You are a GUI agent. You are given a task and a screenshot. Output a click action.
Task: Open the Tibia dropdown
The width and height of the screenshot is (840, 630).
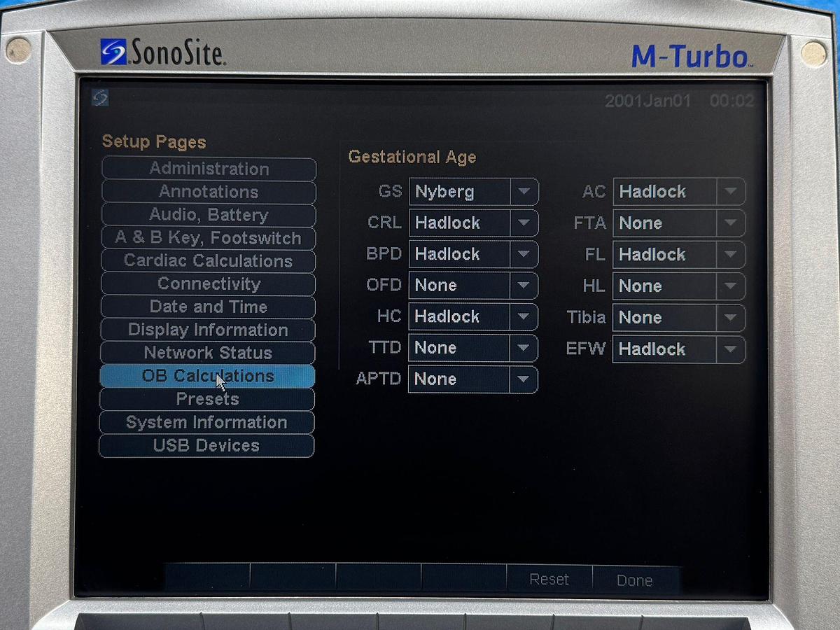tap(731, 318)
